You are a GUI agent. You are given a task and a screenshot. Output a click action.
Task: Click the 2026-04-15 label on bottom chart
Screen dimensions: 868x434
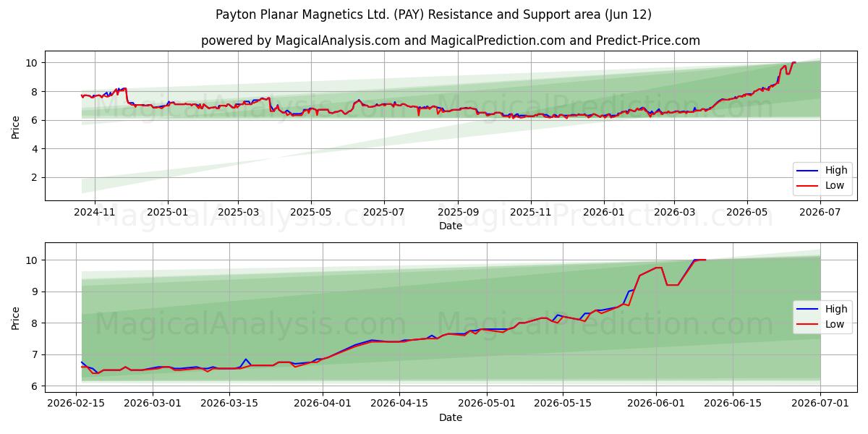[399, 404]
